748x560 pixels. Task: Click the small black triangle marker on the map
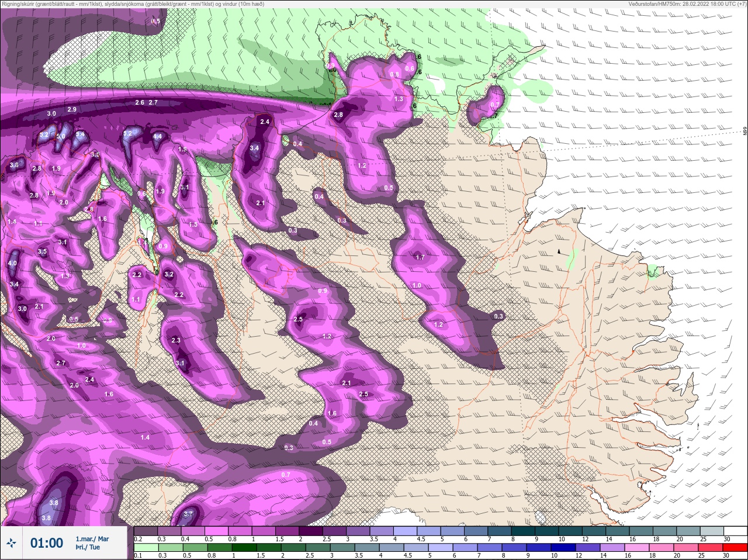click(559, 251)
